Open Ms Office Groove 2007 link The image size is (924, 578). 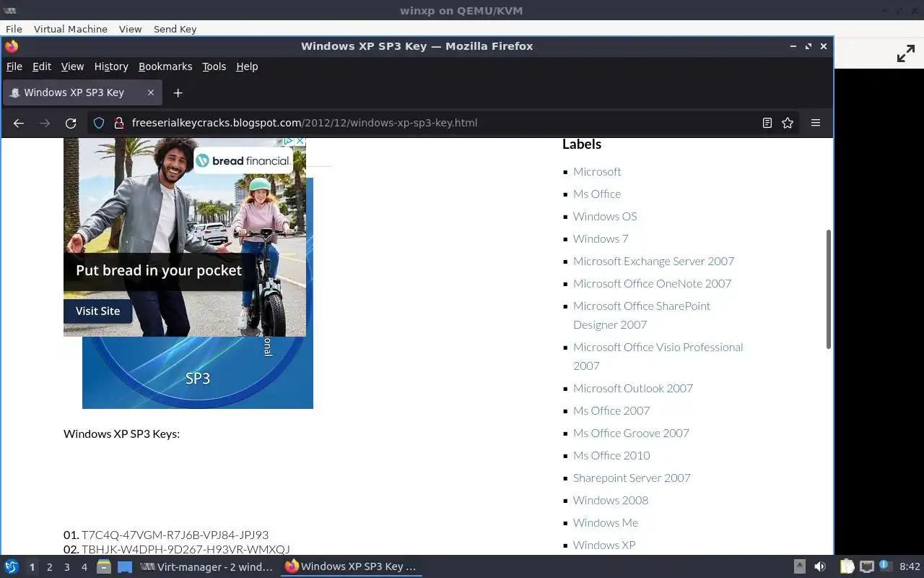click(631, 433)
